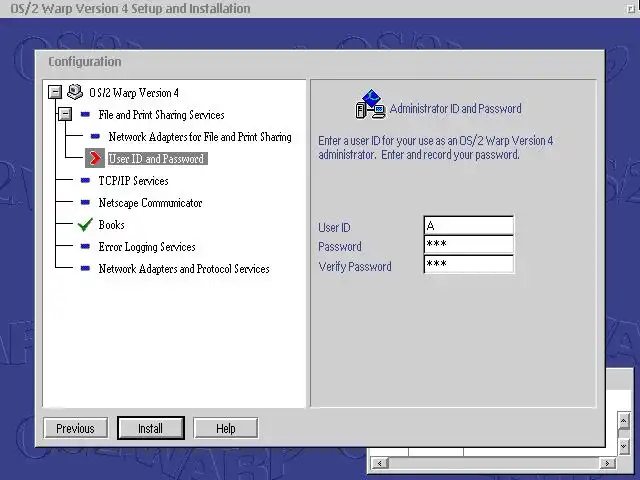The image size is (640, 480).
Task: Focus the Password input field
Action: pyautogui.click(x=469, y=244)
